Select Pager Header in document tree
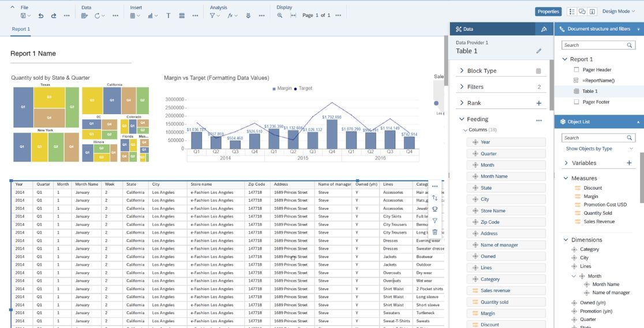Viewport: 644px width, 328px height. pyautogui.click(x=597, y=70)
